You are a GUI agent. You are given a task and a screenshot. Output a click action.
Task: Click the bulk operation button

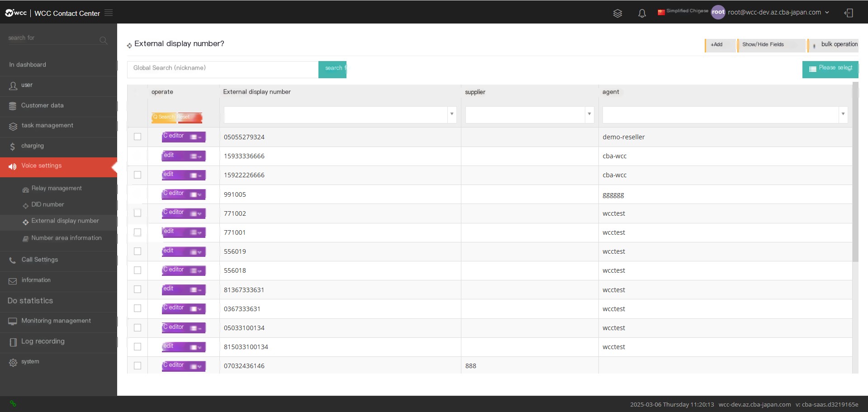tap(833, 45)
